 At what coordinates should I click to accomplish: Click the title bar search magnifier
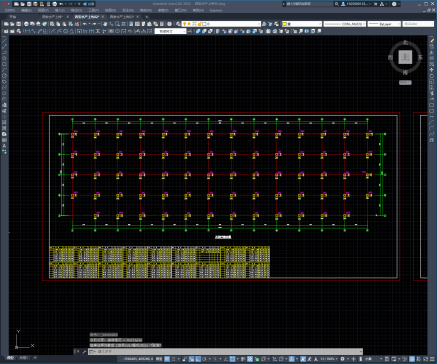click(337, 4)
